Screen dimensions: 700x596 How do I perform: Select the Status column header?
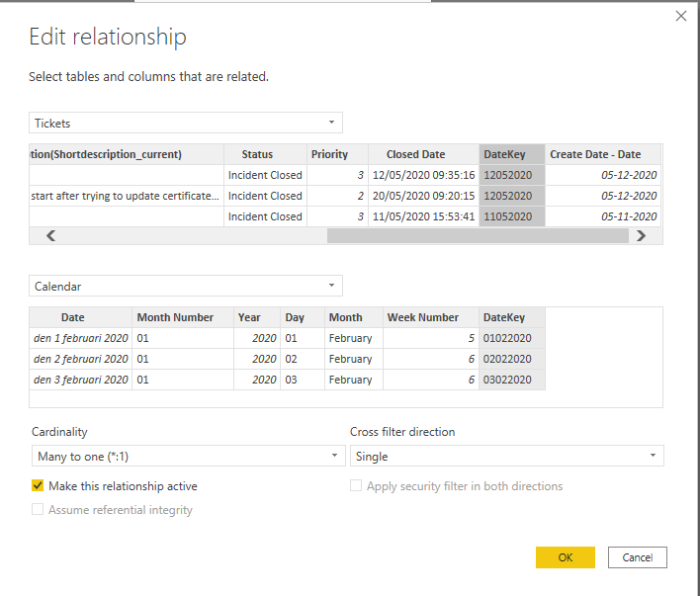click(x=265, y=154)
